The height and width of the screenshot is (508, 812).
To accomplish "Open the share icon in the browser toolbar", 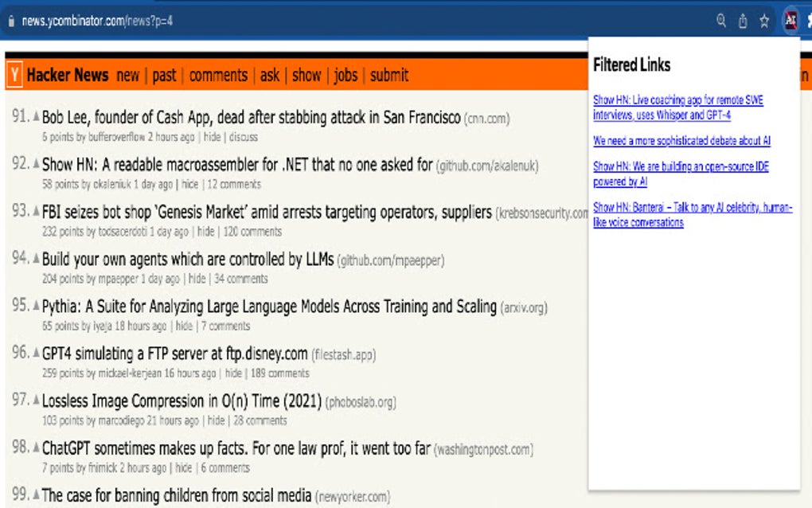I will coord(744,21).
